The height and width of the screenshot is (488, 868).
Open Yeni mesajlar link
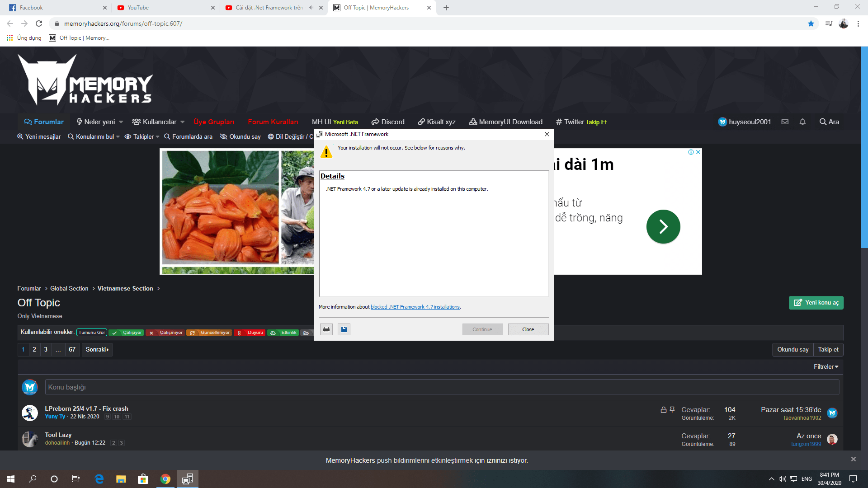point(39,137)
